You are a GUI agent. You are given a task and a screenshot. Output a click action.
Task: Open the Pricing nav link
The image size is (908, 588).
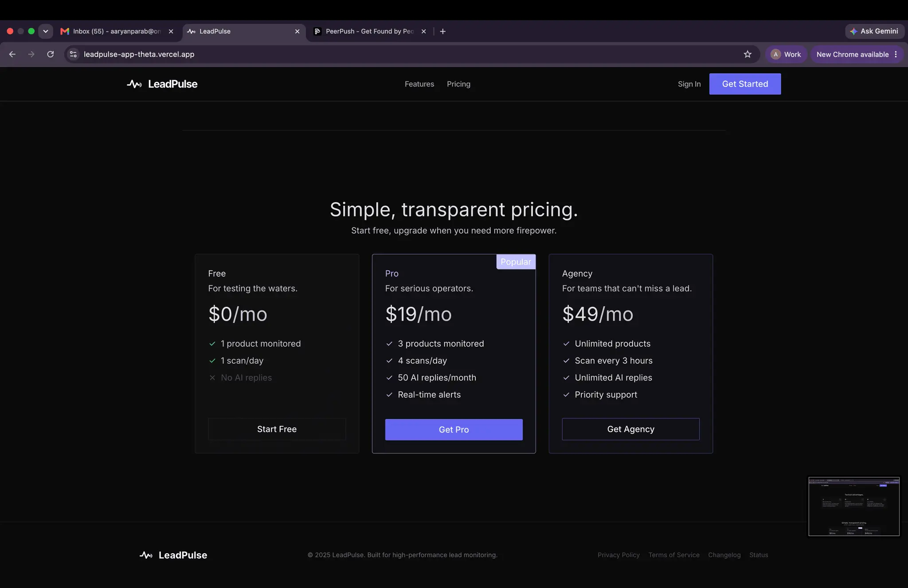point(458,84)
